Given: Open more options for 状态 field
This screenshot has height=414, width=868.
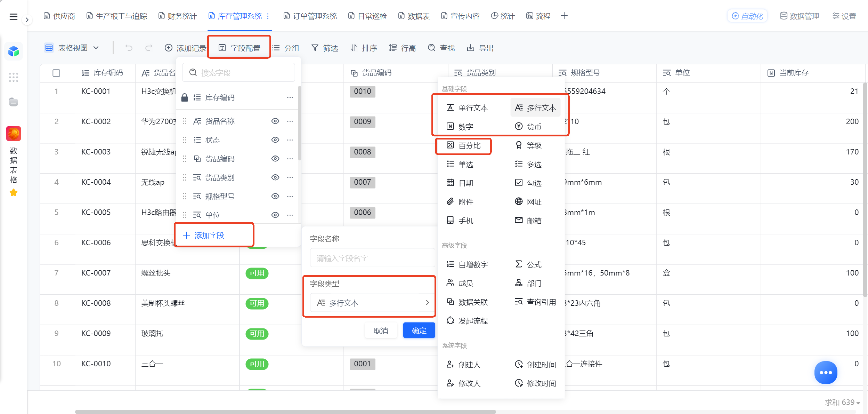Looking at the screenshot, I should [290, 140].
